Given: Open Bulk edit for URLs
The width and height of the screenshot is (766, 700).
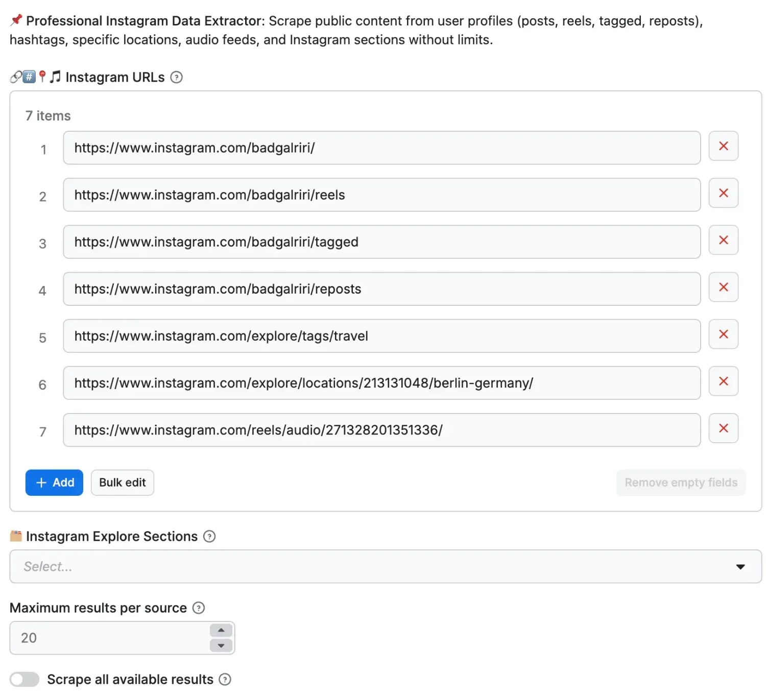Looking at the screenshot, I should (x=123, y=482).
